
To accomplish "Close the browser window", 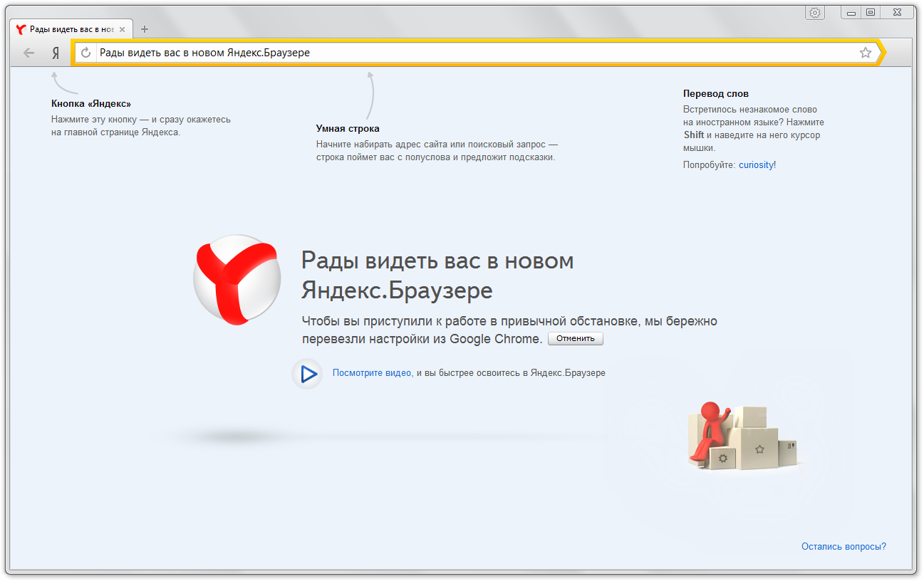I will click(896, 13).
